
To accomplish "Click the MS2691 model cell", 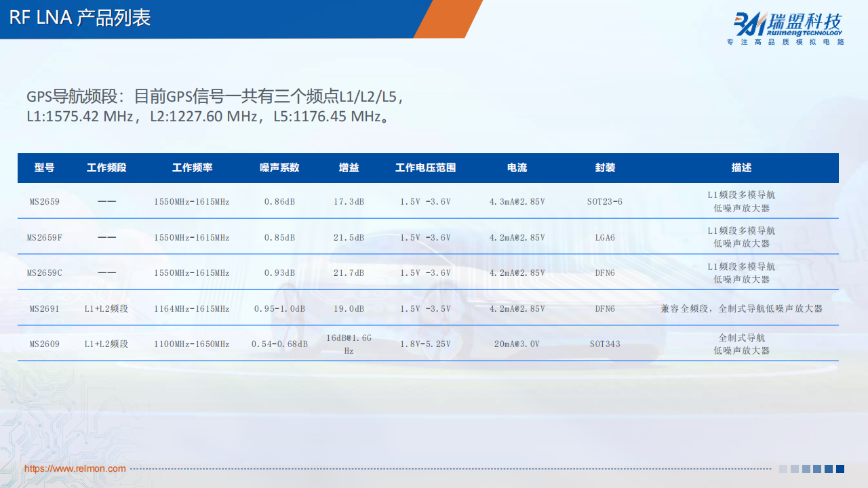I will tap(45, 308).
